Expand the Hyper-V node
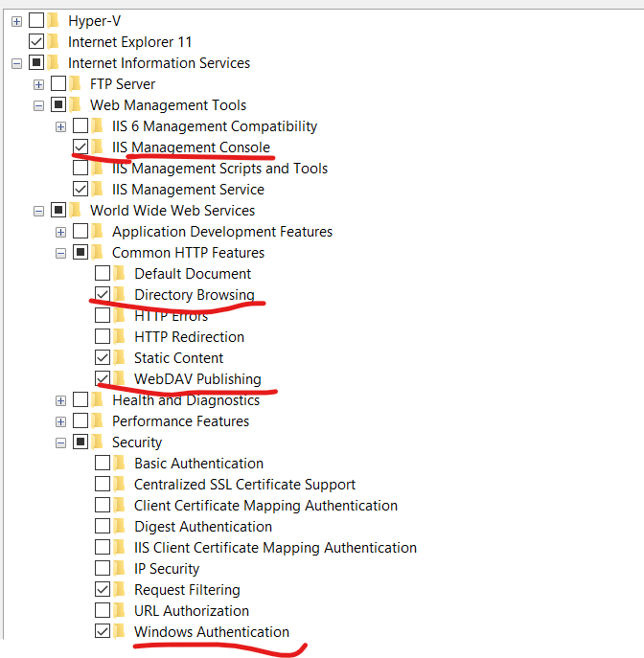Viewport: 644px width, 658px height. (x=16, y=21)
